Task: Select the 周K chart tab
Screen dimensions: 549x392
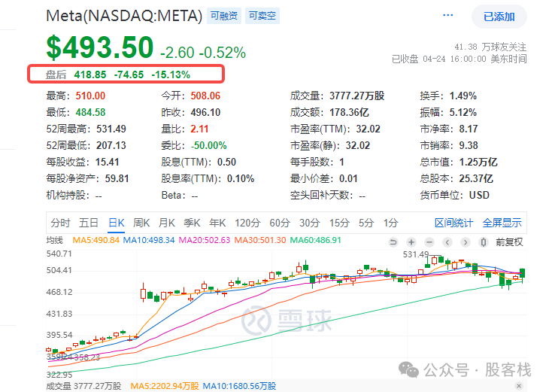Action: point(141,223)
